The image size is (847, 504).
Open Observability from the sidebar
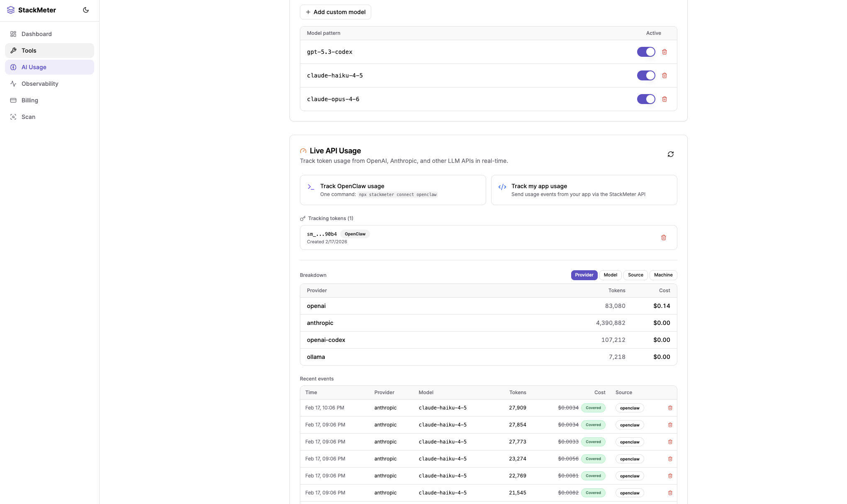point(39,84)
